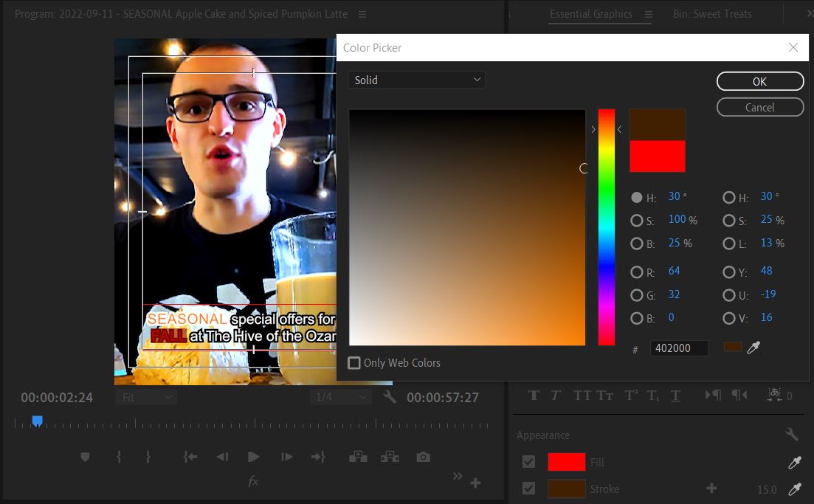Image resolution: width=814 pixels, height=504 pixels.
Task: Disable the Stroke checkbox in Appearance
Action: [528, 489]
